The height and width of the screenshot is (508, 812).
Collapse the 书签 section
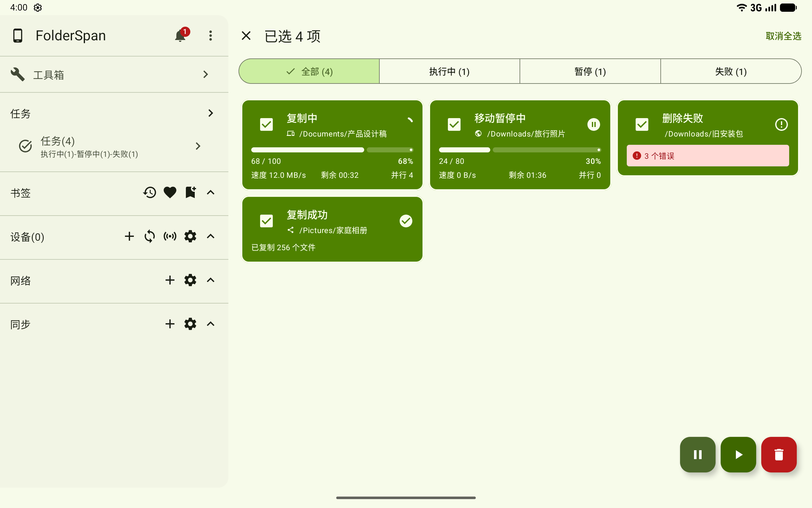click(210, 192)
